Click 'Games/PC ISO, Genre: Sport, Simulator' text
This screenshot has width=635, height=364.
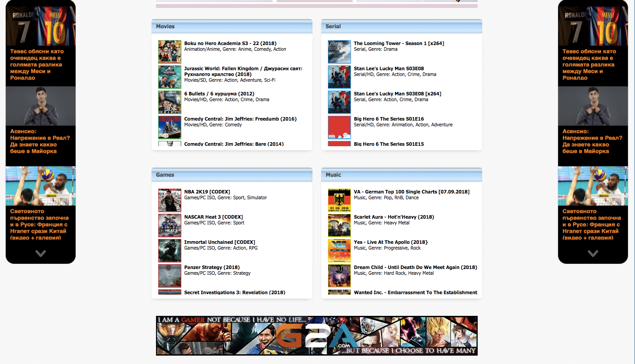pos(225,197)
